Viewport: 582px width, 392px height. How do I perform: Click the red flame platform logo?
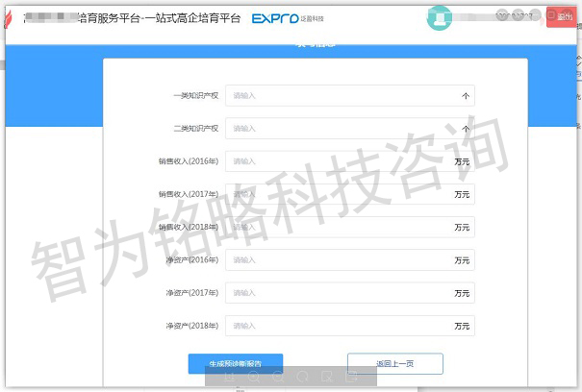(13, 19)
